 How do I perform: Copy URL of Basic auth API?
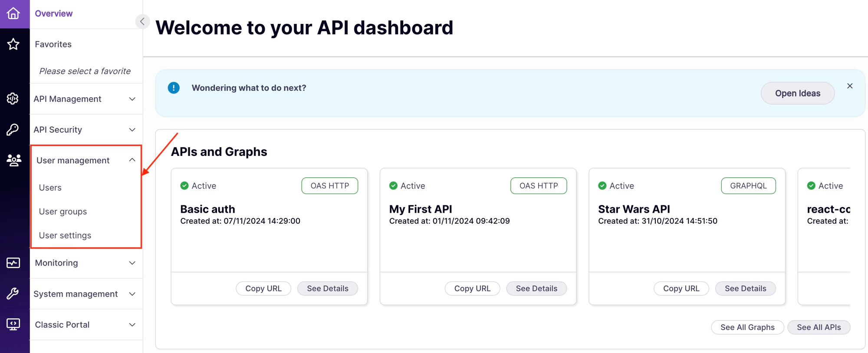[x=263, y=288]
